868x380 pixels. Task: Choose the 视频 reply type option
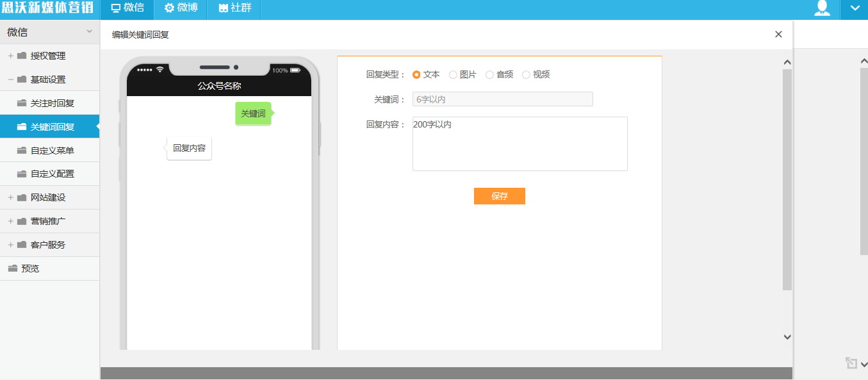point(526,74)
